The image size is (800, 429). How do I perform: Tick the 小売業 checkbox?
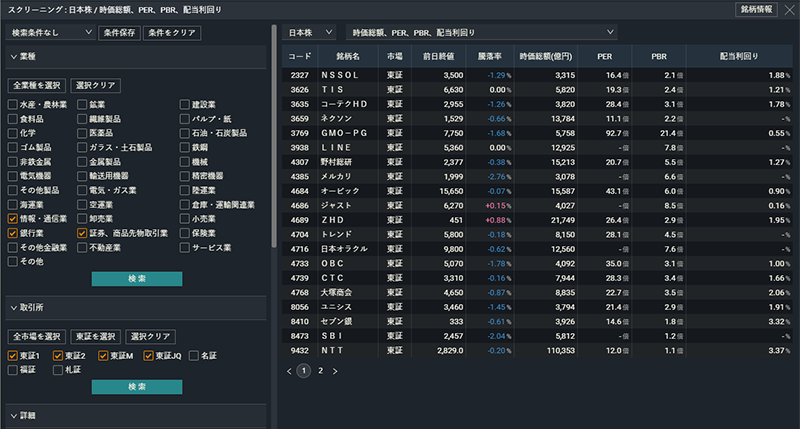tap(185, 219)
